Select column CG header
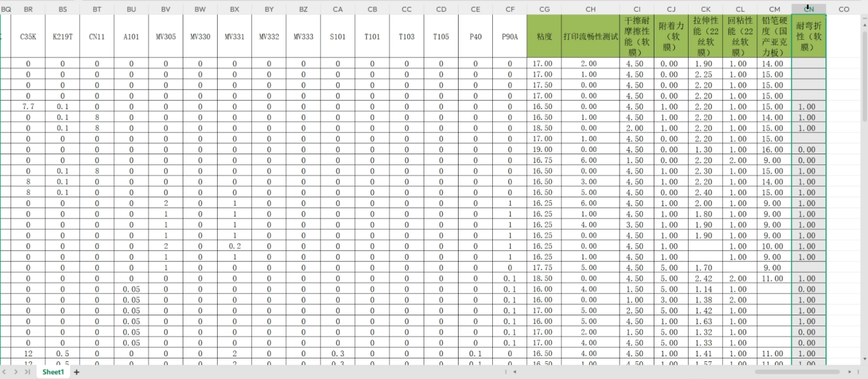 (544, 9)
